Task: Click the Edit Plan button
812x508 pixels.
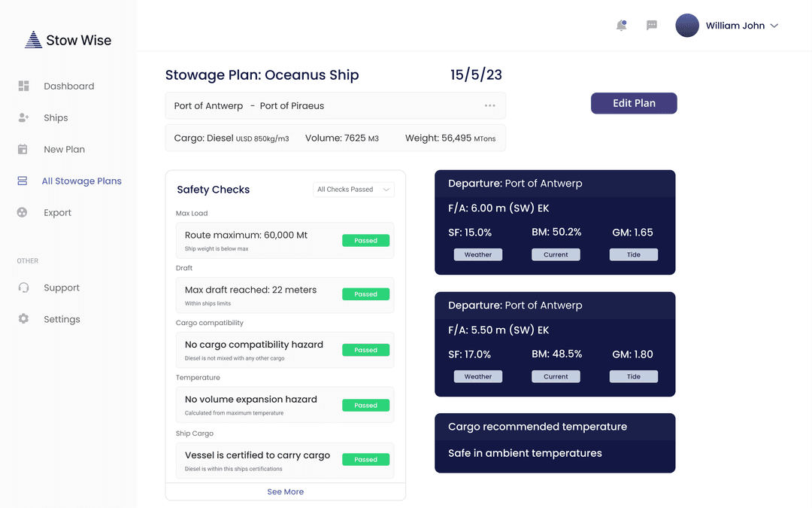Action: tap(634, 103)
